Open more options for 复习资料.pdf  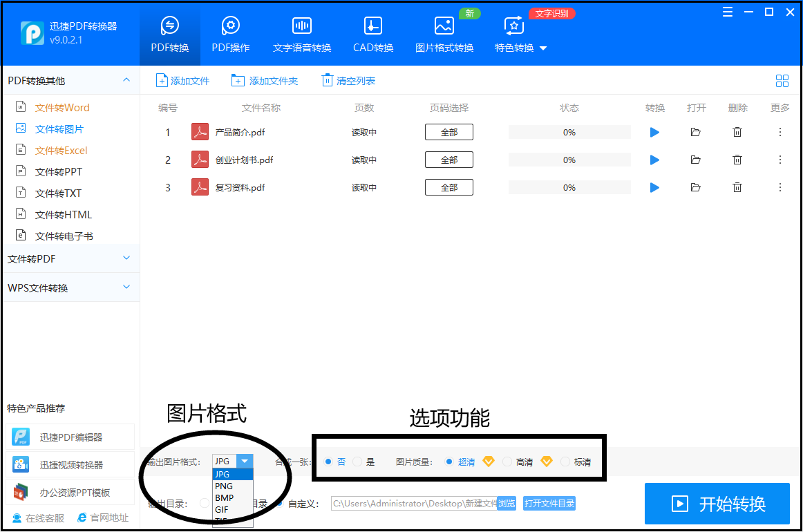[x=780, y=187]
